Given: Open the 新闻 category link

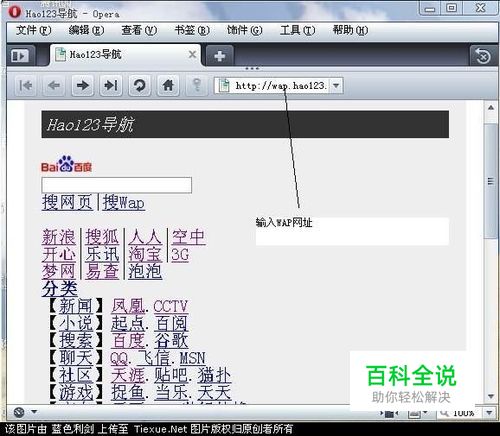Looking at the screenshot, I should click(x=76, y=306).
